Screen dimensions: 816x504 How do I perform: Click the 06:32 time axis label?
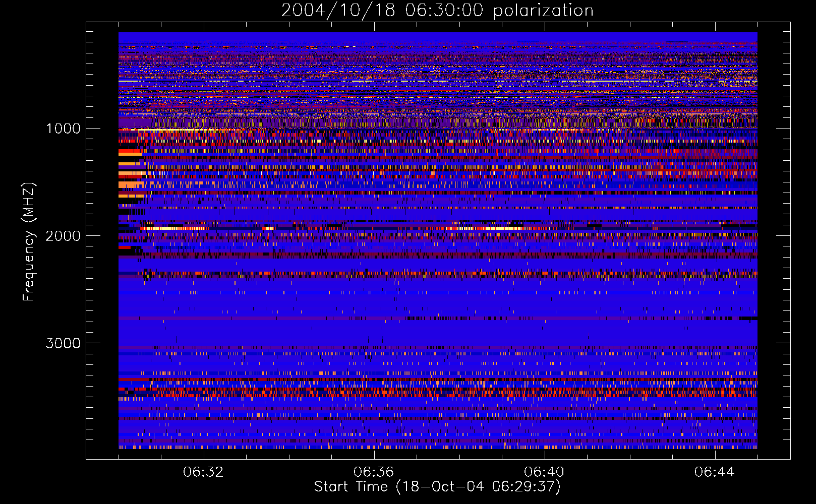[203, 472]
